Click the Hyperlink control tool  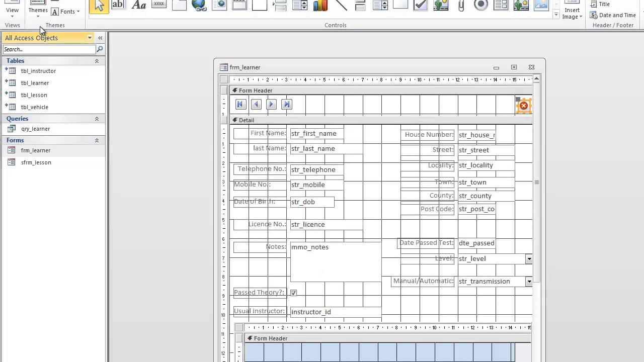coord(199,5)
